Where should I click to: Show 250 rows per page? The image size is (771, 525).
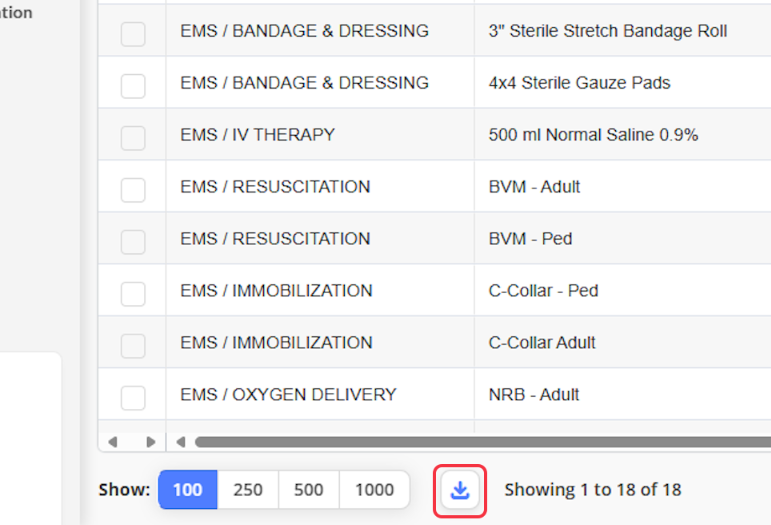coord(248,490)
